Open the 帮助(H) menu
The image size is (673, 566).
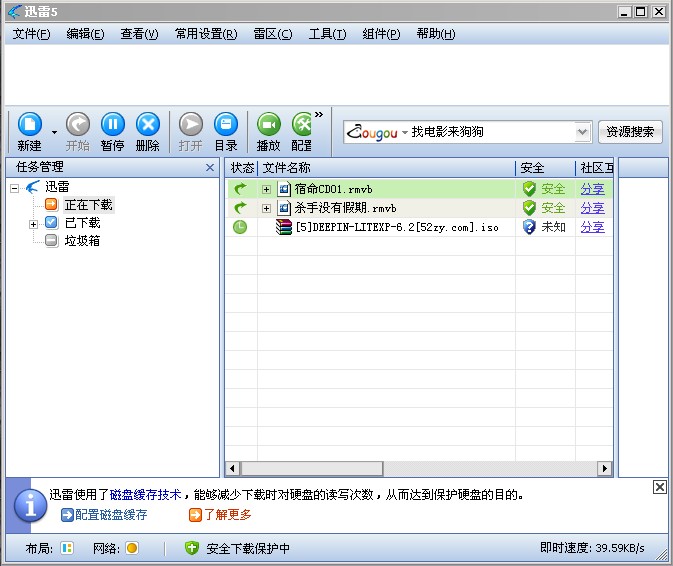pos(436,33)
